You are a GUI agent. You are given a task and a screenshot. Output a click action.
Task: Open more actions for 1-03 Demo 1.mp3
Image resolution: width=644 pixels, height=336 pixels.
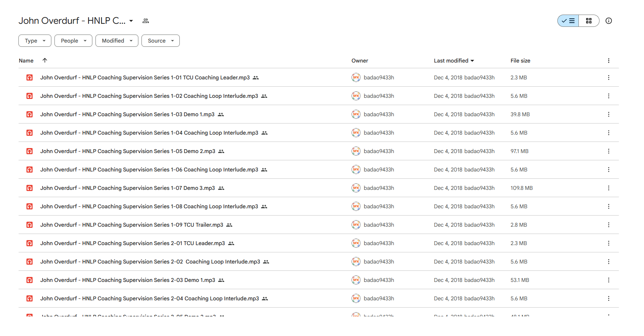pyautogui.click(x=609, y=114)
